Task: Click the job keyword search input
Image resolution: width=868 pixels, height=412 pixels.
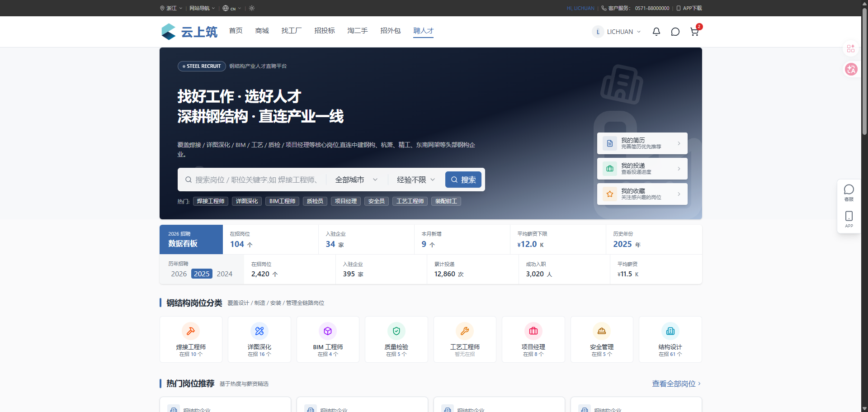Action: [x=256, y=180]
